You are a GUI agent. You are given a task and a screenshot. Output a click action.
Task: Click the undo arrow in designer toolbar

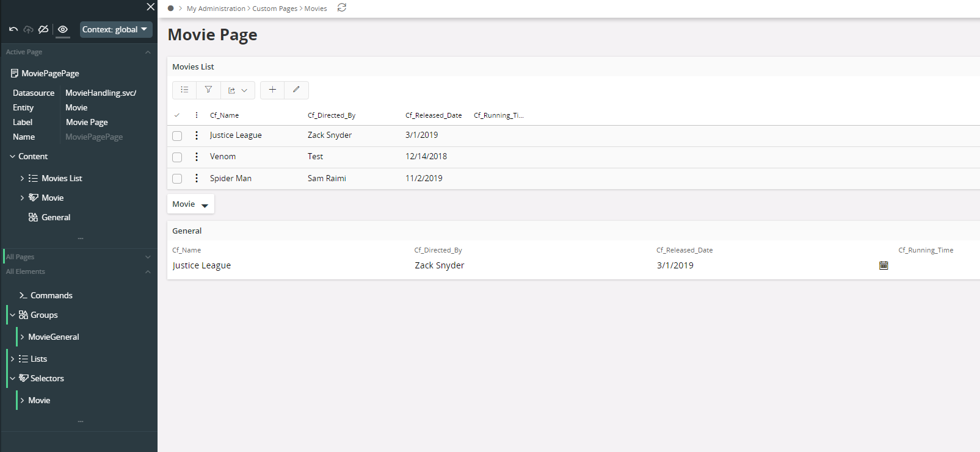point(13,29)
